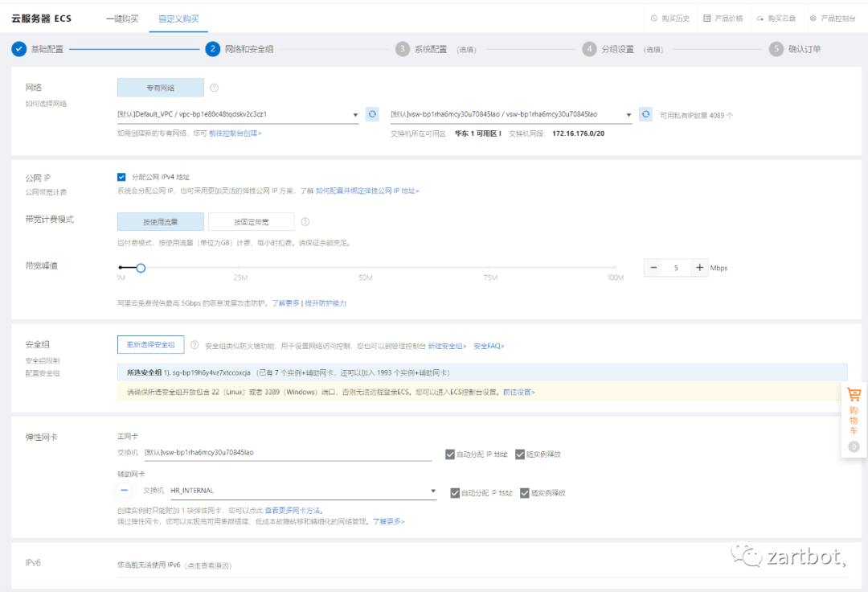Screen dimensions: 868x592
Task: Click 新建安全组 link
Action: [447, 346]
